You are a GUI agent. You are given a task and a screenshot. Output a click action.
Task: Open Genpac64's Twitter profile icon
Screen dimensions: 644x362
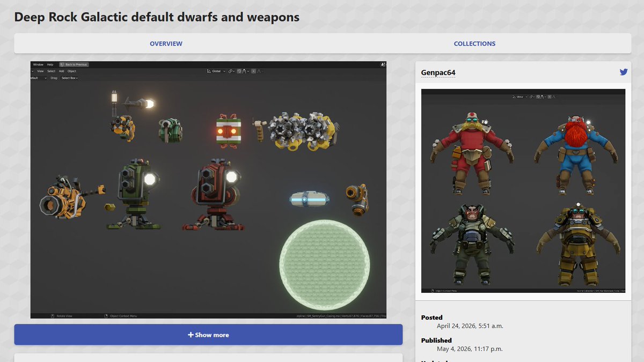click(x=623, y=72)
